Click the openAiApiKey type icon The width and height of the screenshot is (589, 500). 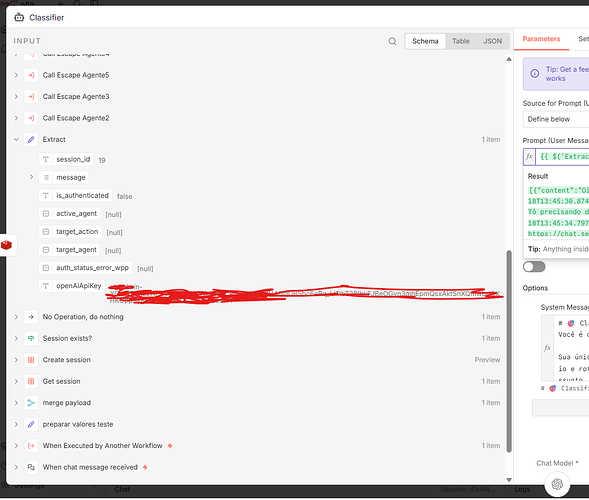(x=45, y=286)
